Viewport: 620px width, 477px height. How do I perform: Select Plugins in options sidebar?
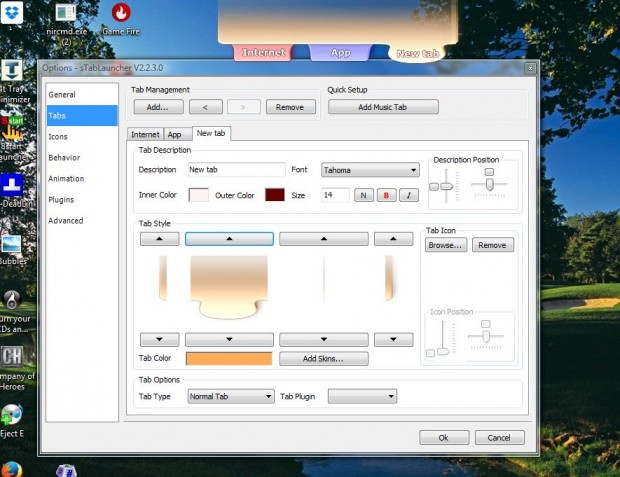point(82,199)
